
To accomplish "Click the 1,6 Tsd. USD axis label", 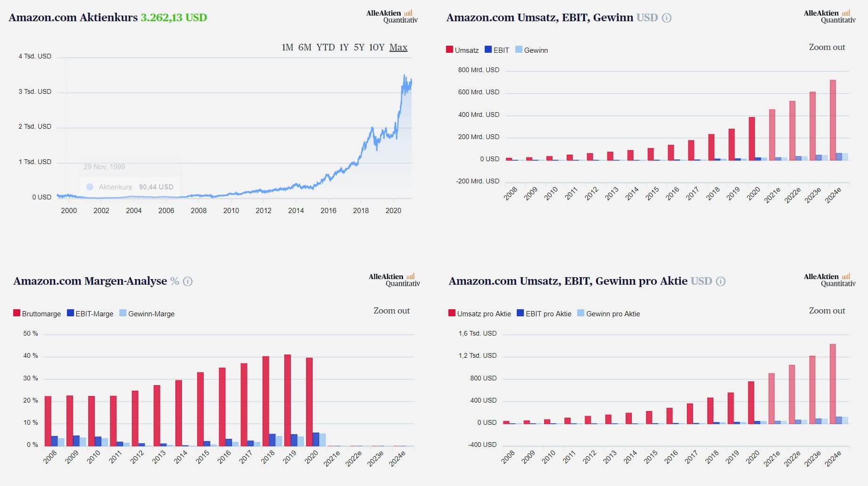I will [x=478, y=333].
